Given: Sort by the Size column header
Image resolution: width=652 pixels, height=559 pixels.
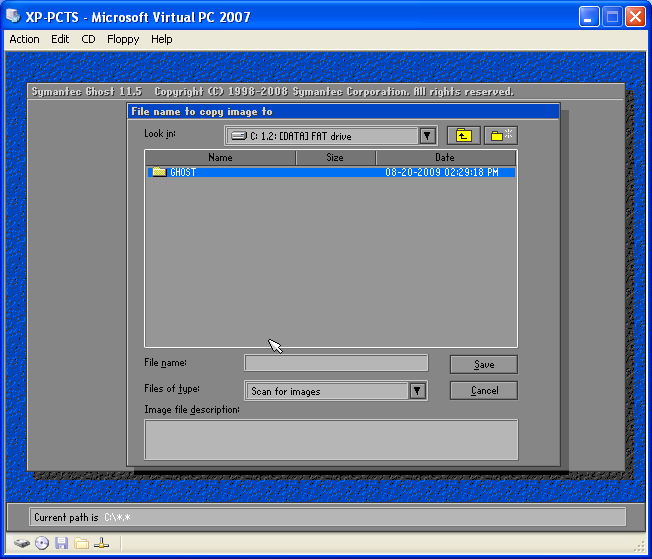Looking at the screenshot, I should point(335,158).
